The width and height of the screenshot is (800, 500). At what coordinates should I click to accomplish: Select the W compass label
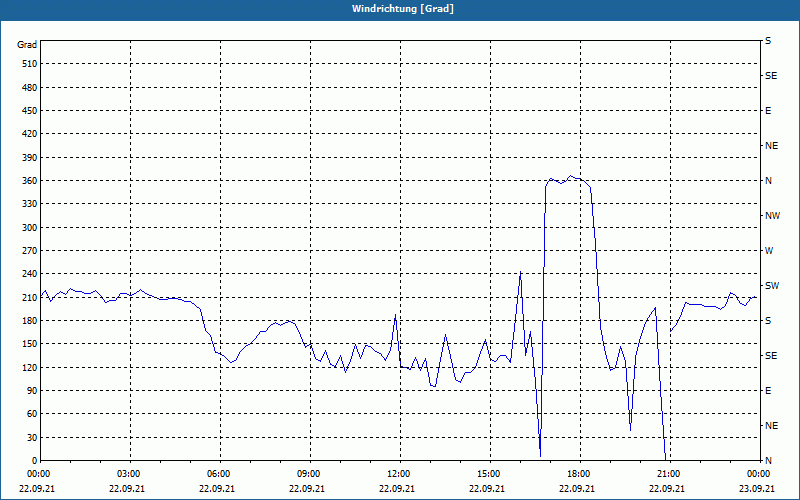tap(769, 251)
